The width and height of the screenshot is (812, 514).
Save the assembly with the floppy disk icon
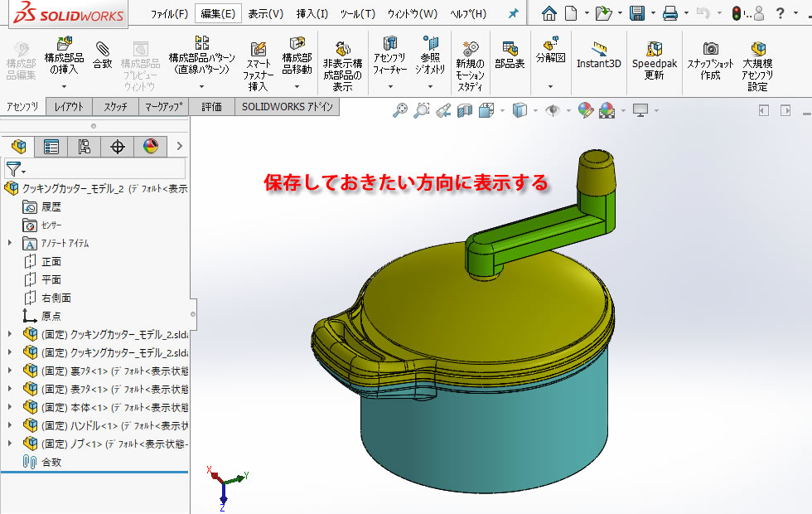[x=637, y=13]
